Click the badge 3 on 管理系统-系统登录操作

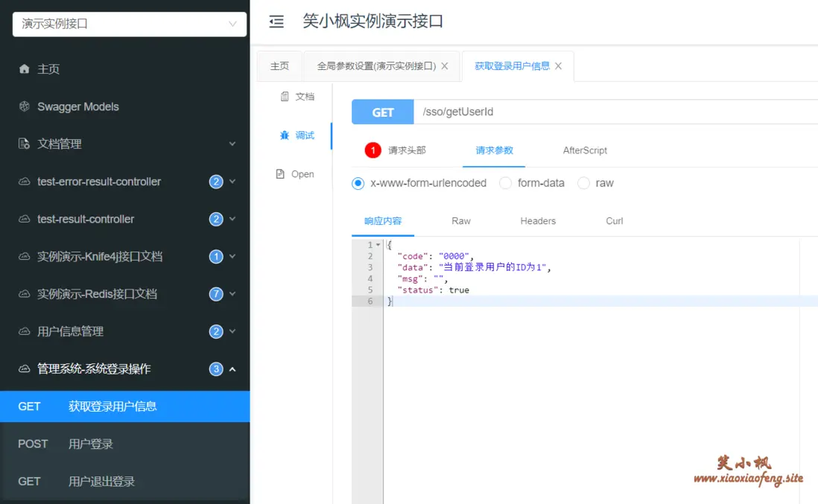216,369
